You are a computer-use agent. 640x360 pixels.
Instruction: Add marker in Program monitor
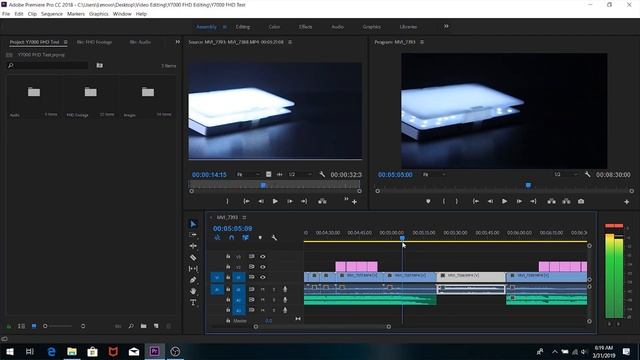pos(428,201)
